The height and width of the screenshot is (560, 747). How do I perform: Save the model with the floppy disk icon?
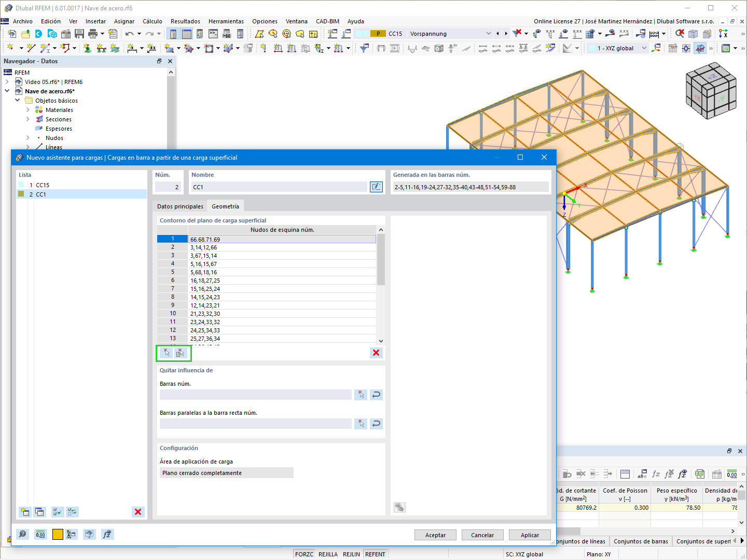[x=79, y=34]
